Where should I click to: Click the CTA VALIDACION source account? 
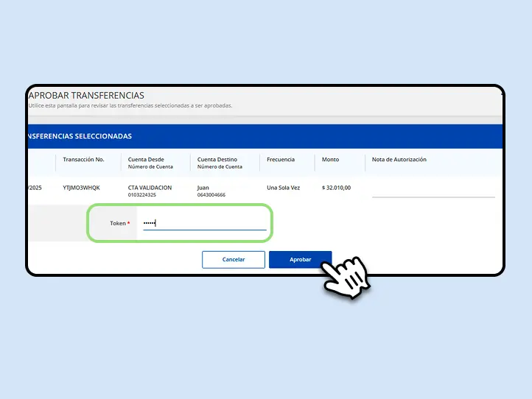(150, 188)
